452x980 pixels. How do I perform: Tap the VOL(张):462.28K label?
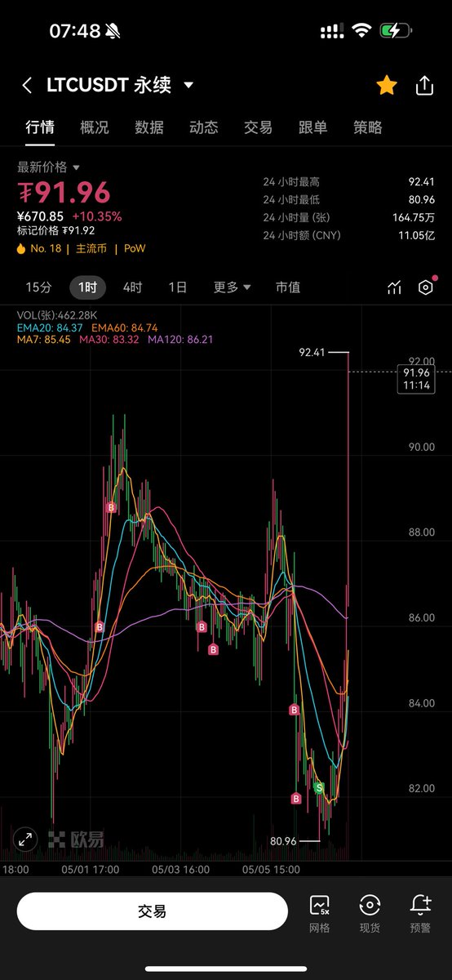point(57,315)
